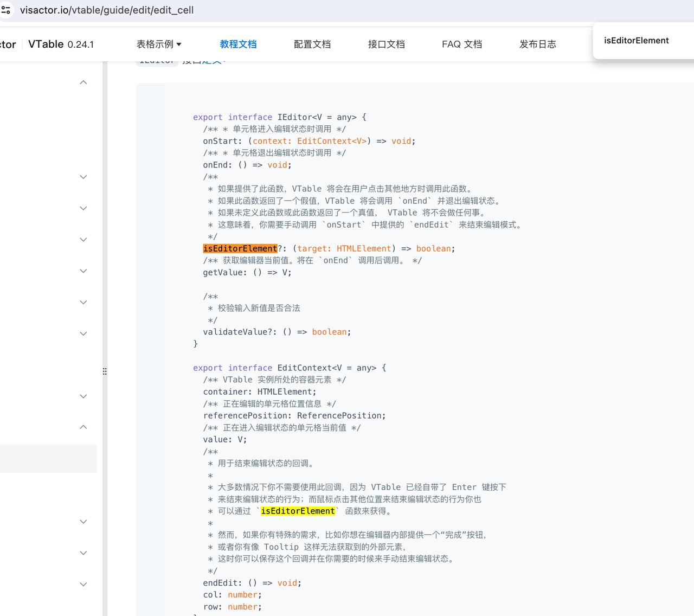Expand the sidebar chevron level with the getValue line
The height and width of the screenshot is (616, 694).
click(83, 271)
